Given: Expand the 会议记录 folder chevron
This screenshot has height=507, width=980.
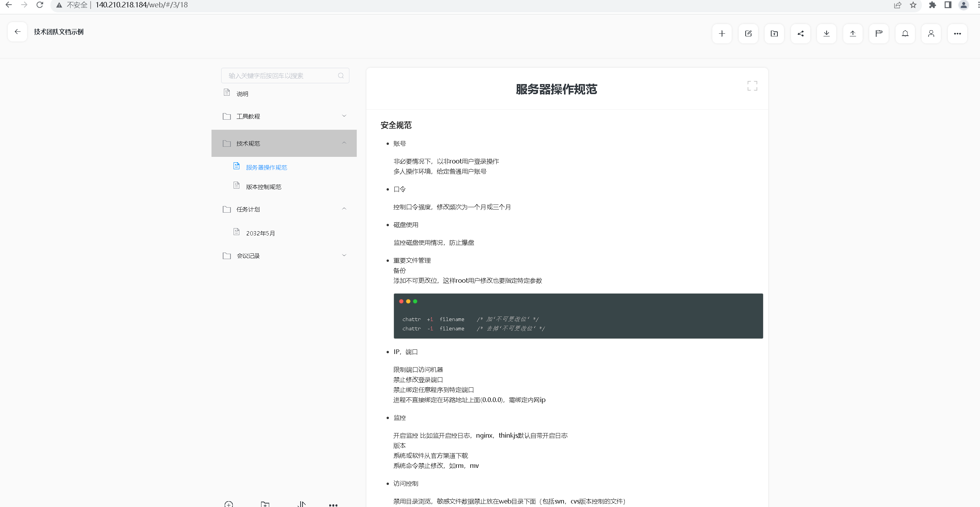Looking at the screenshot, I should pos(344,255).
